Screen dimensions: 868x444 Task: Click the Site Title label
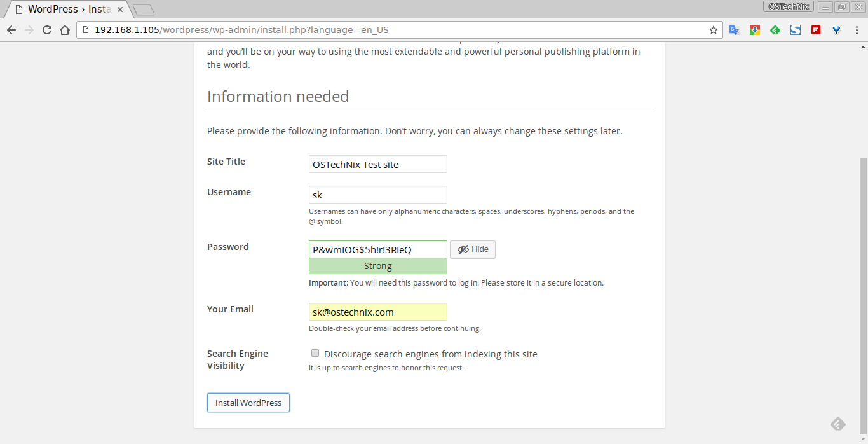(x=226, y=162)
